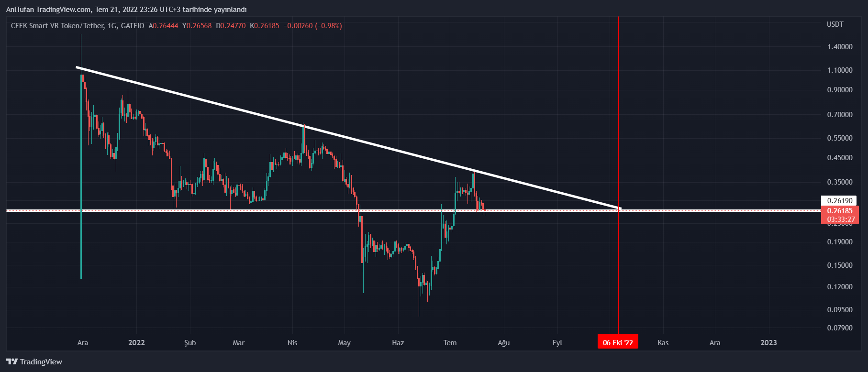Select the white 0.26190 price label
Image resolution: width=868 pixels, height=372 pixels.
tap(840, 201)
